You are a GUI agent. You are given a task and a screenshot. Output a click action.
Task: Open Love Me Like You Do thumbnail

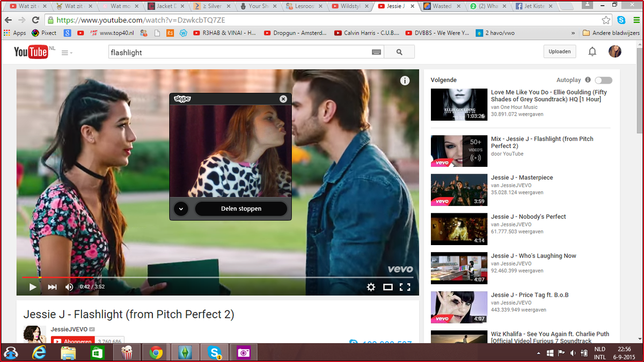pyautogui.click(x=459, y=105)
